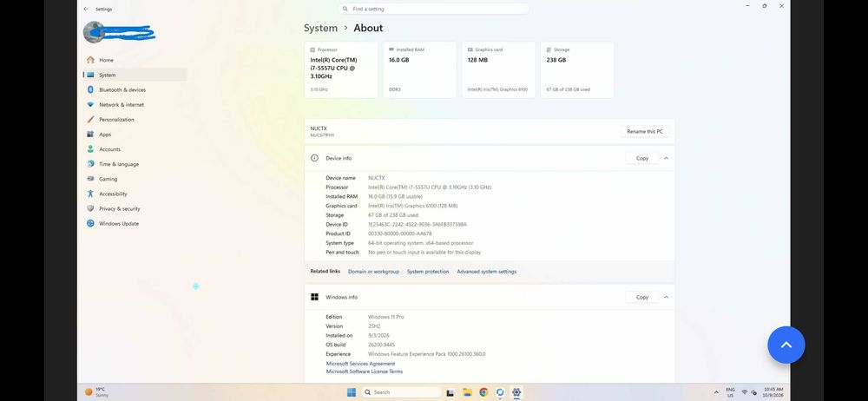This screenshot has width=868, height=401.
Task: Open the Windows Start menu
Action: [x=351, y=392]
